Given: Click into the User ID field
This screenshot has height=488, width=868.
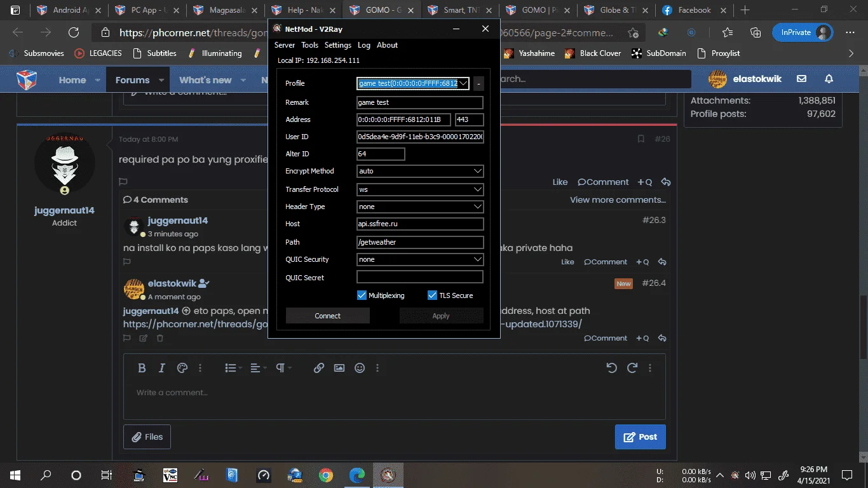Looking at the screenshot, I should [x=420, y=137].
